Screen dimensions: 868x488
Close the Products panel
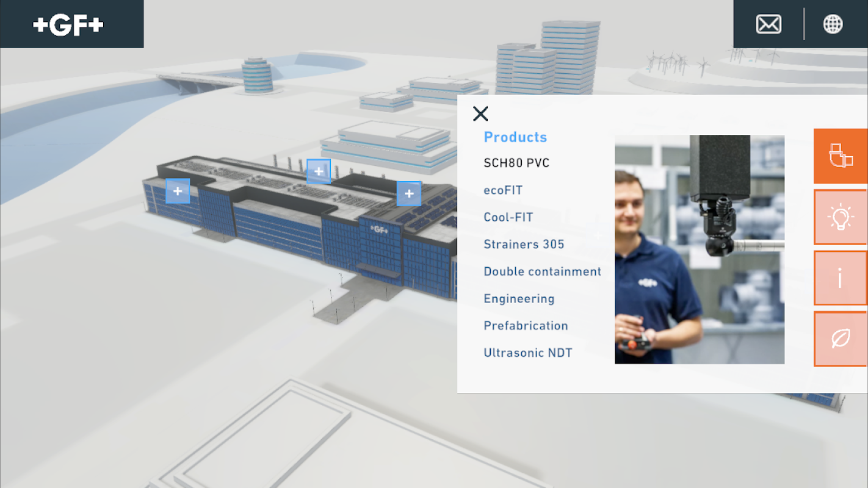pos(480,113)
